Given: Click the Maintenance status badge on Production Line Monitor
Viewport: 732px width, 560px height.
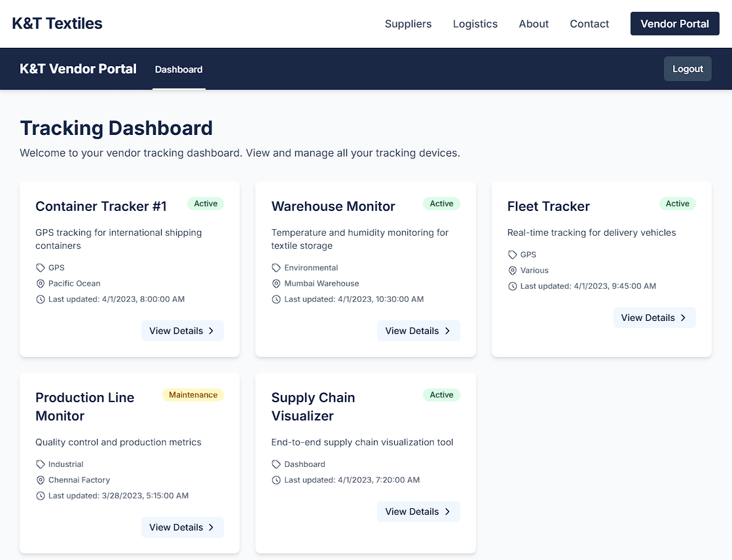Looking at the screenshot, I should (x=192, y=394).
